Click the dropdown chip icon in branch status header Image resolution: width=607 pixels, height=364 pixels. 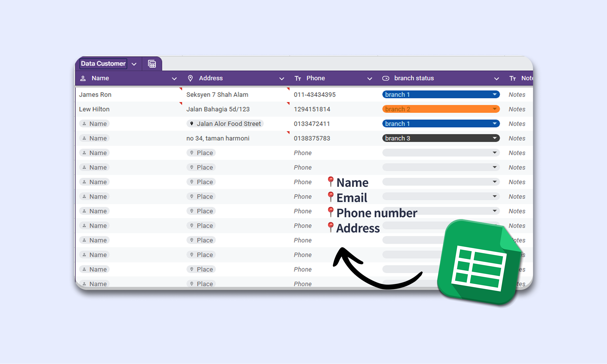point(386,78)
